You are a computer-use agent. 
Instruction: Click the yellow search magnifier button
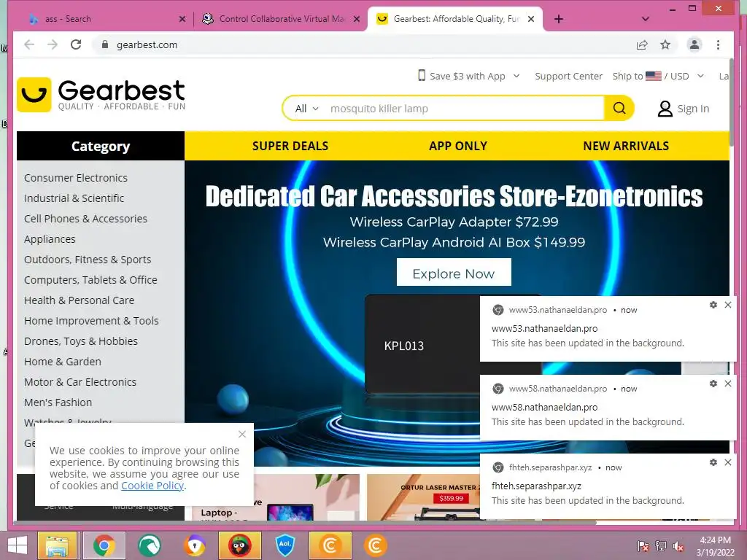coord(619,108)
